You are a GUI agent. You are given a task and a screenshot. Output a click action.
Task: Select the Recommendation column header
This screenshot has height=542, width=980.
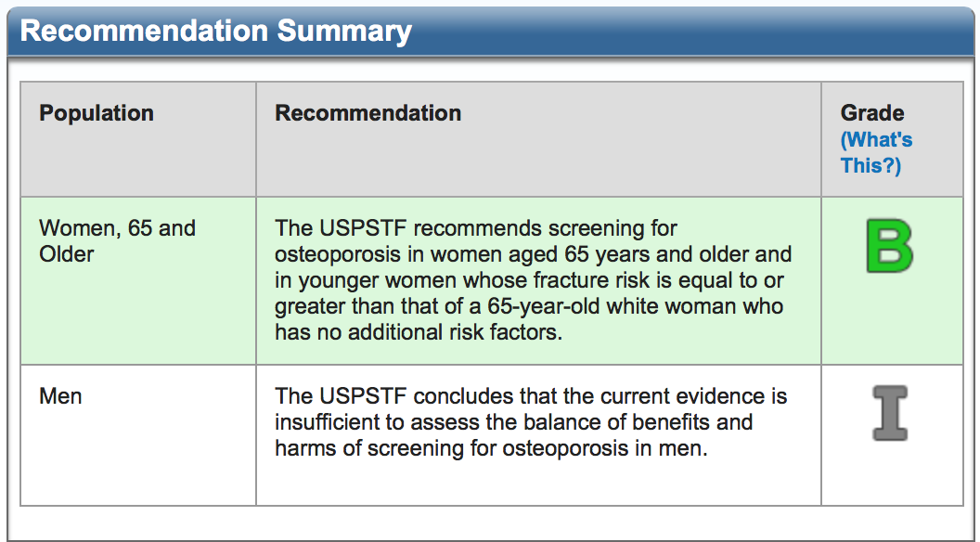pyautogui.click(x=368, y=113)
